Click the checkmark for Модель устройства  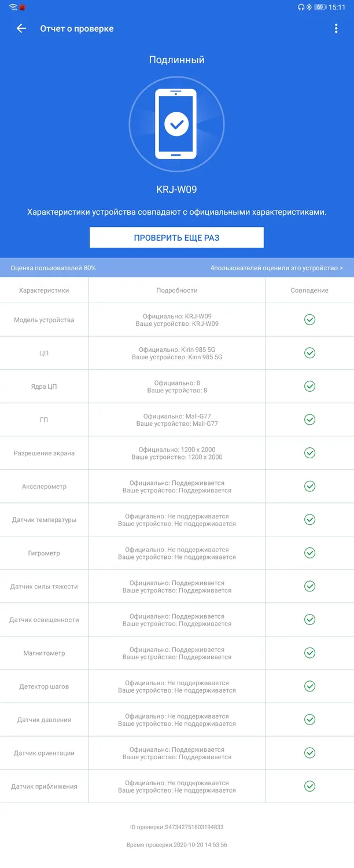[309, 319]
